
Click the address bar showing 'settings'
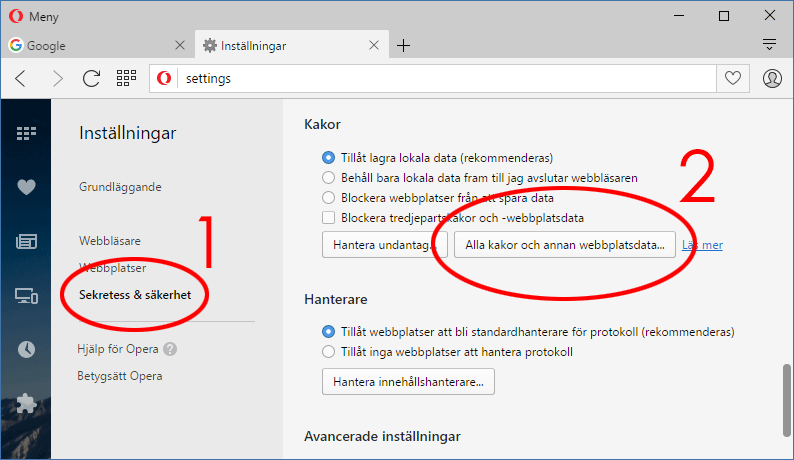(440, 78)
